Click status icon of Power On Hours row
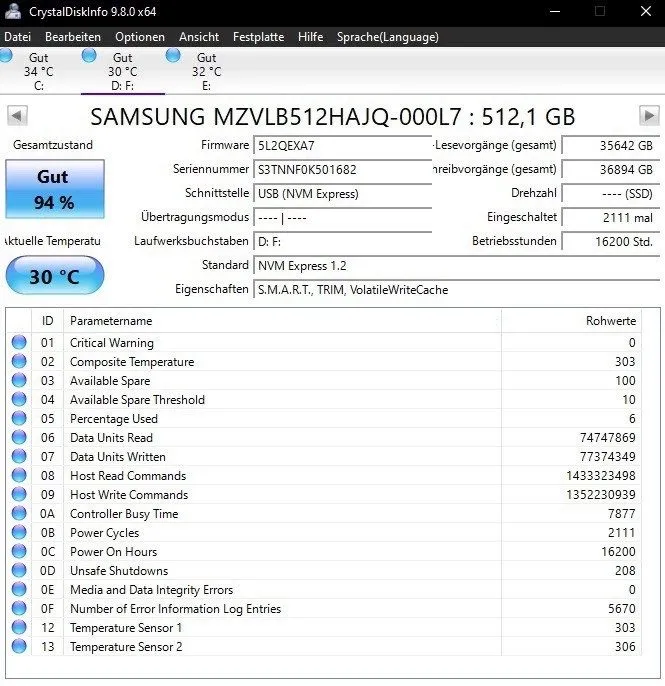 tap(19, 551)
